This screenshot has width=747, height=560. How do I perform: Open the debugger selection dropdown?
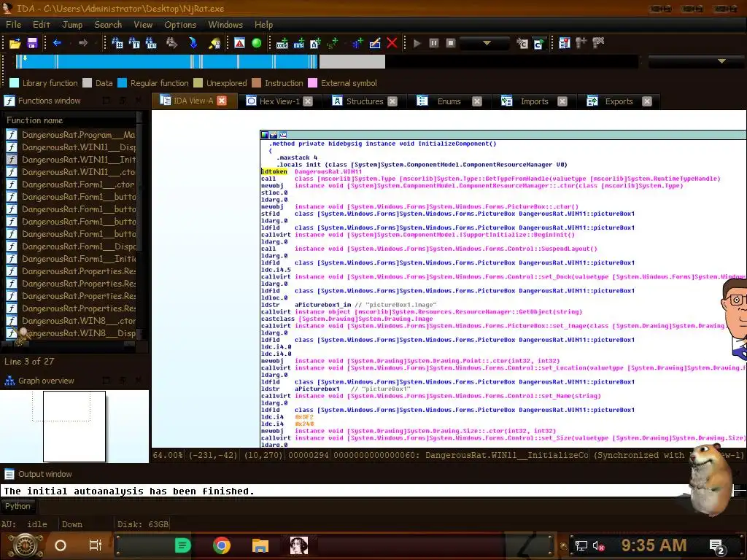coord(486,43)
